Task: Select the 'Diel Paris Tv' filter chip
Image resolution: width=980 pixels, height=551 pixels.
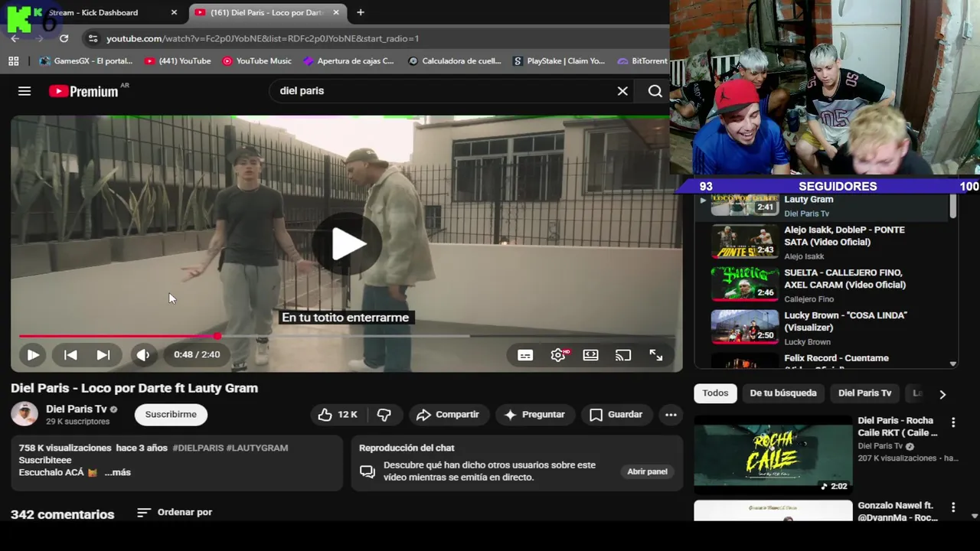Action: tap(864, 393)
